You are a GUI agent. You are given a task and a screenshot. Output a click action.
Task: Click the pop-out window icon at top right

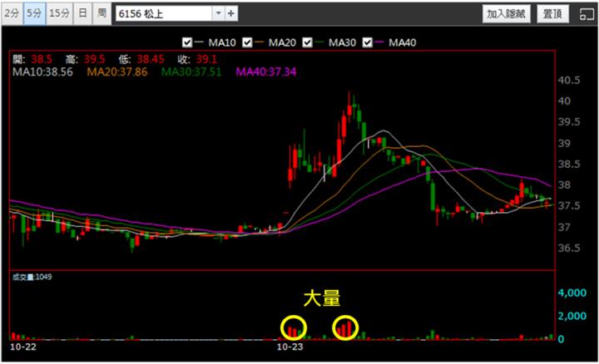587,14
